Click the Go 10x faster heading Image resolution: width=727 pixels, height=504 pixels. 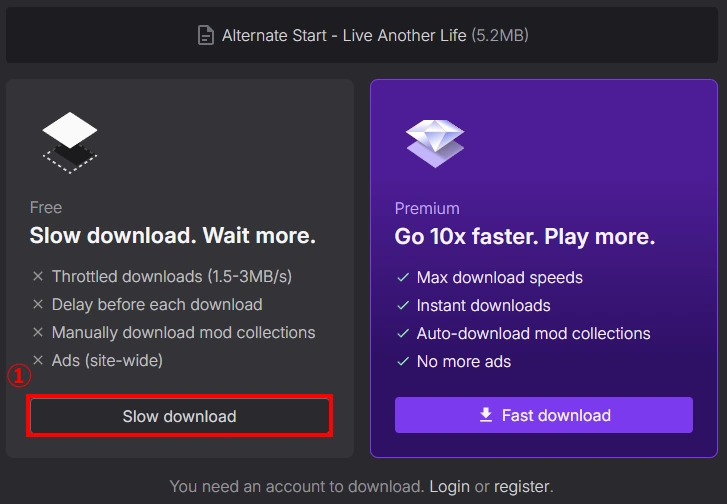[x=525, y=237]
